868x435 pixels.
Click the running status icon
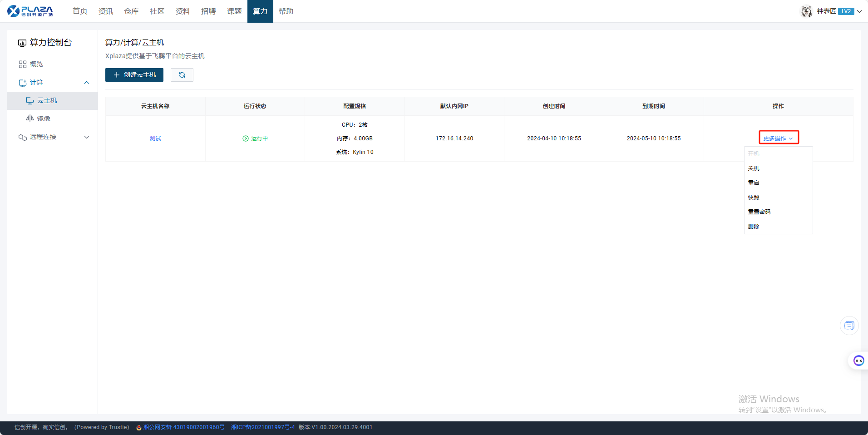coord(246,138)
